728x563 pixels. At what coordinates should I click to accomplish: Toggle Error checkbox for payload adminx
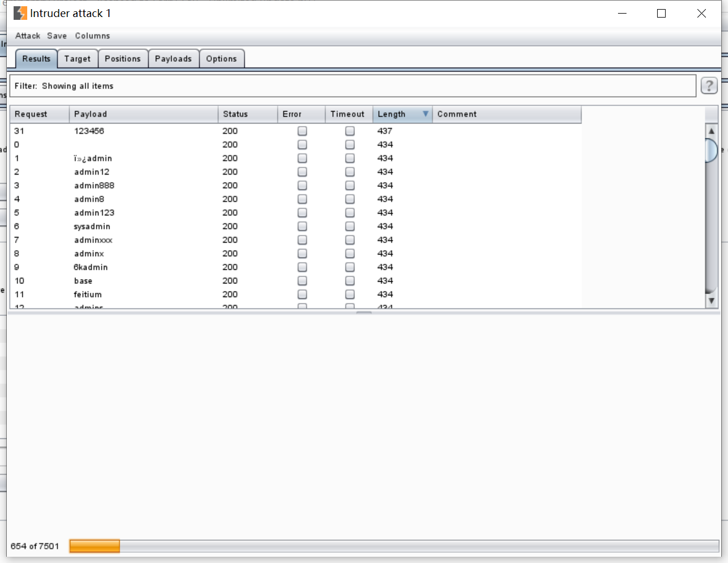302,253
